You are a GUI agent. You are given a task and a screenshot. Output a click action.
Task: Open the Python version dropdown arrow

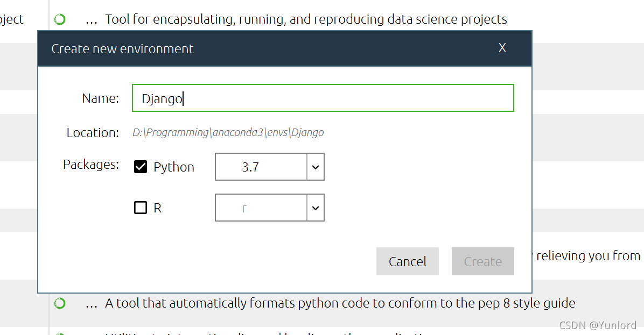tap(316, 167)
